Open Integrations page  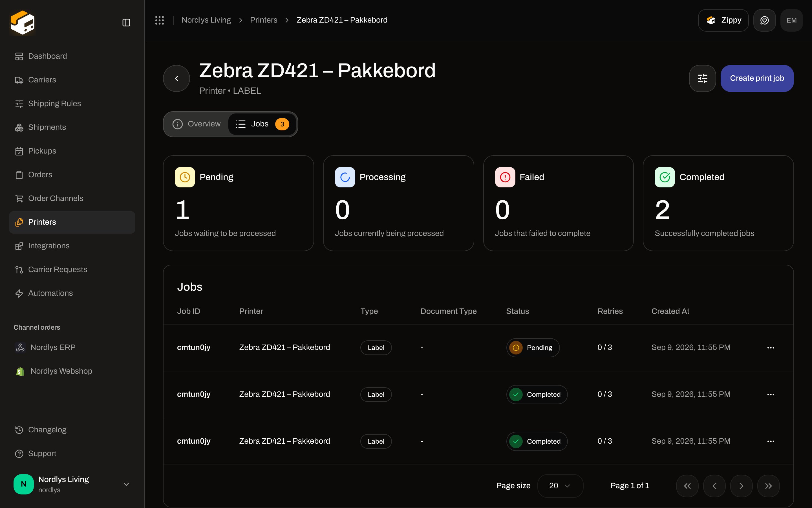(x=72, y=246)
